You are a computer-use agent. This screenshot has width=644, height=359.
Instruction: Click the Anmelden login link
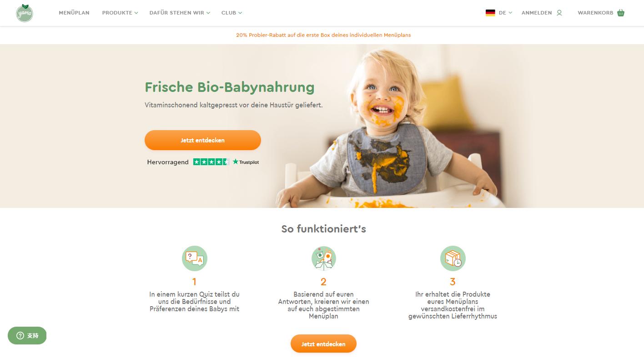[537, 13]
